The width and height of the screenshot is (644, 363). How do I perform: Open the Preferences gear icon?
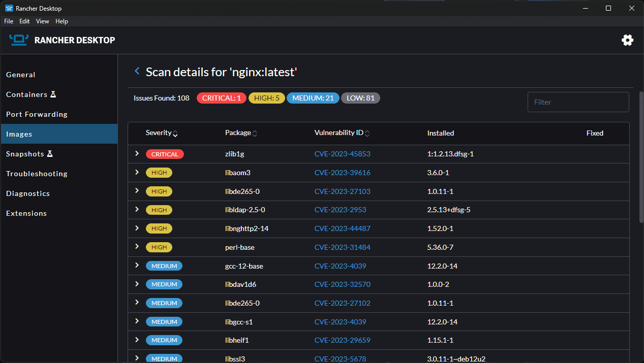(628, 40)
